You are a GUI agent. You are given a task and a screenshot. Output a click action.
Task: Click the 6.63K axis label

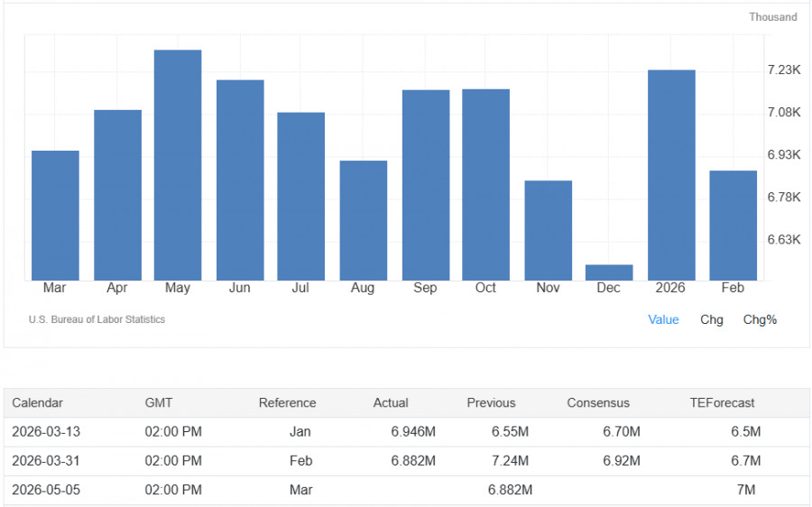tap(784, 240)
